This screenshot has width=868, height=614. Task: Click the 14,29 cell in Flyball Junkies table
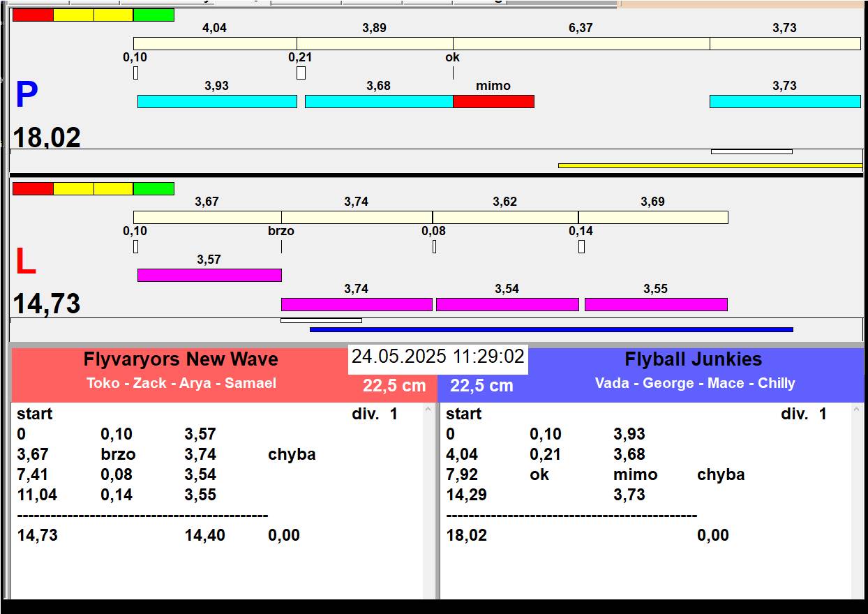466,495
